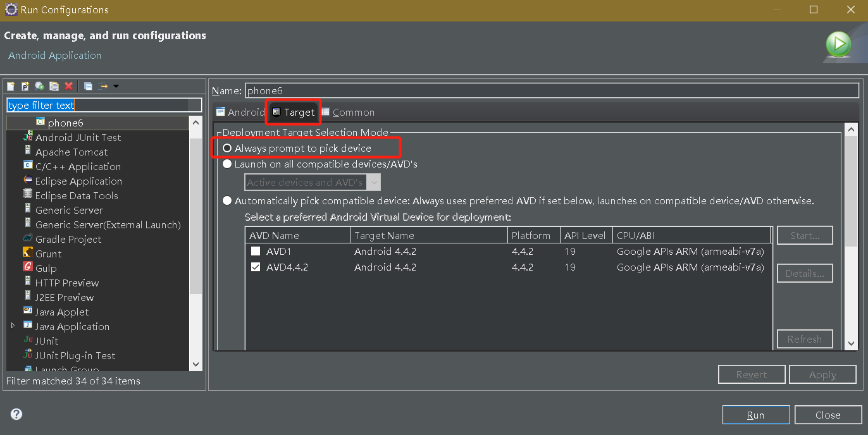Click the CPU/ABI column header
868x435 pixels.
(x=692, y=235)
